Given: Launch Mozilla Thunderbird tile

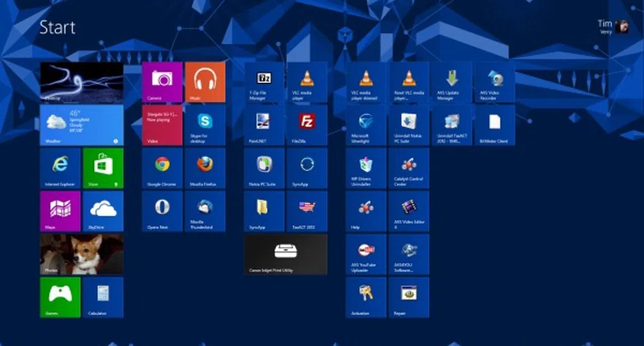Looking at the screenshot, I should coord(205,212).
